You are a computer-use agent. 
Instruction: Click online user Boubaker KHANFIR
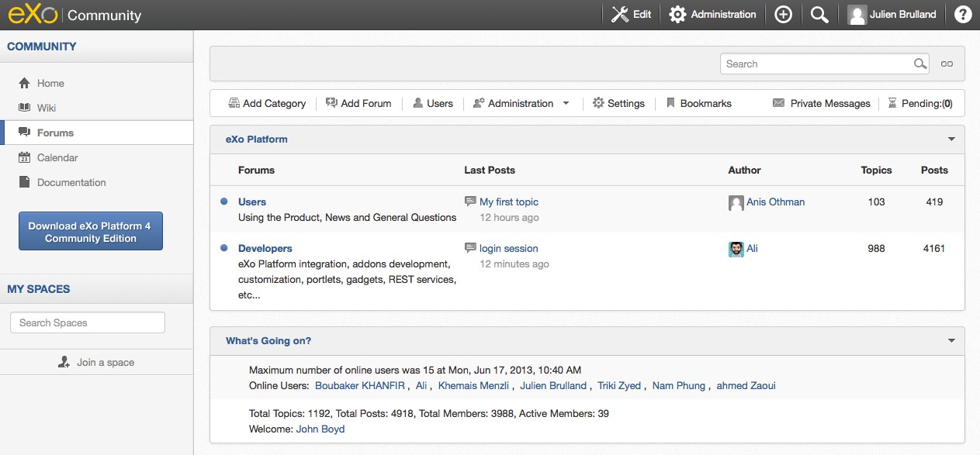coord(361,385)
